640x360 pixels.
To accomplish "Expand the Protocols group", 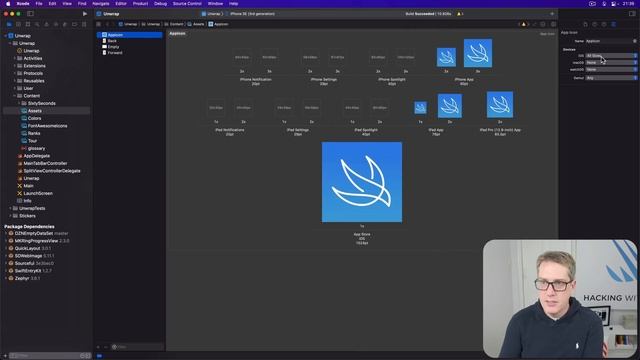I will (15, 73).
